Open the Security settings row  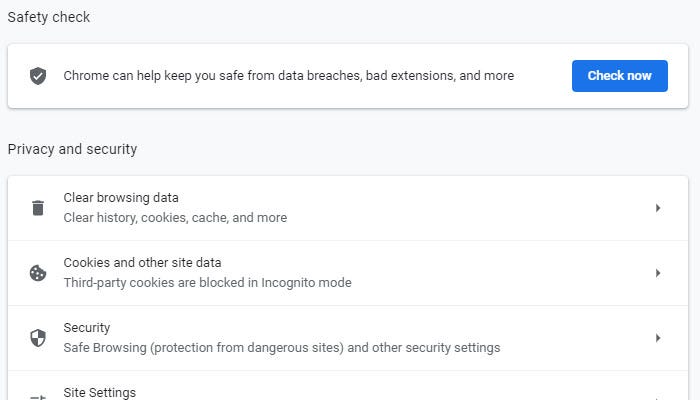tap(87, 328)
